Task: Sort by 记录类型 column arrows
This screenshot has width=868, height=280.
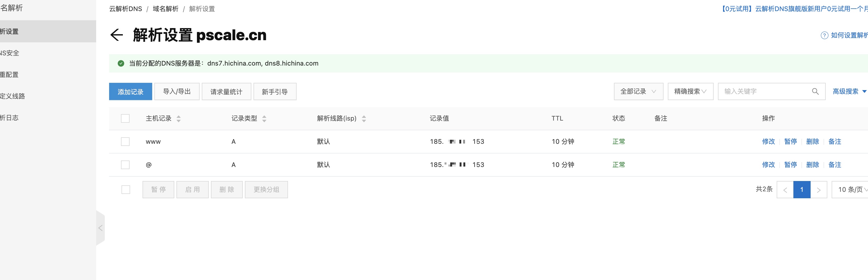Action: click(264, 119)
